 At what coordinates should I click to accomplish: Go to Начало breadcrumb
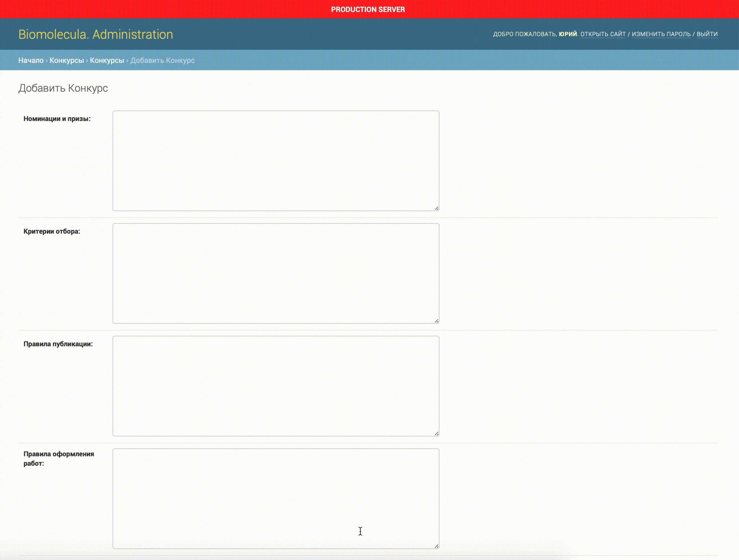point(31,61)
